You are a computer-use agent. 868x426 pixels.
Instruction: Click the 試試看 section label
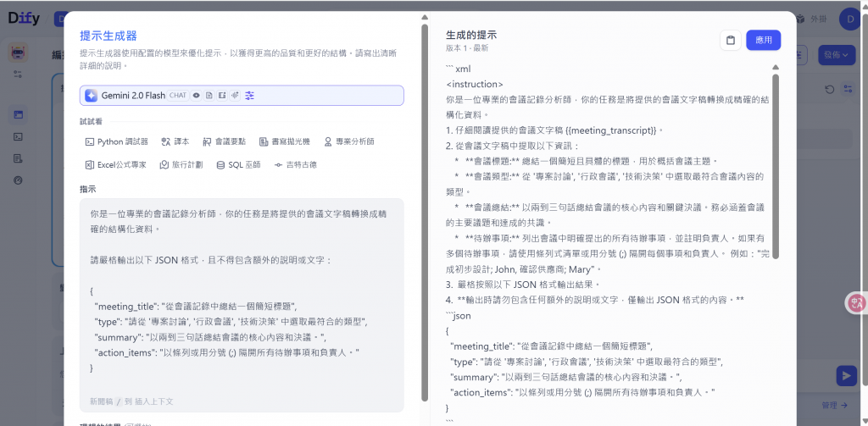91,122
